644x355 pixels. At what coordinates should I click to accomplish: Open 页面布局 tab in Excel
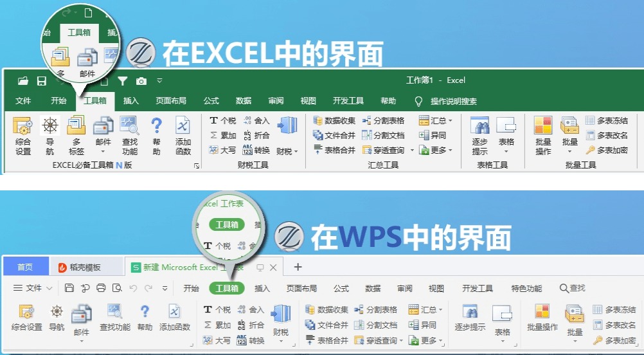tap(171, 101)
